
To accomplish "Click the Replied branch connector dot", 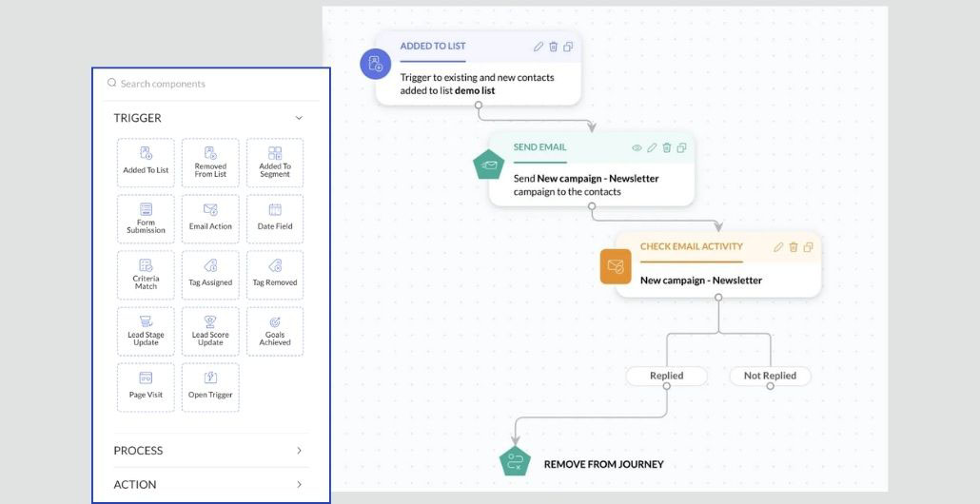I will tap(667, 386).
